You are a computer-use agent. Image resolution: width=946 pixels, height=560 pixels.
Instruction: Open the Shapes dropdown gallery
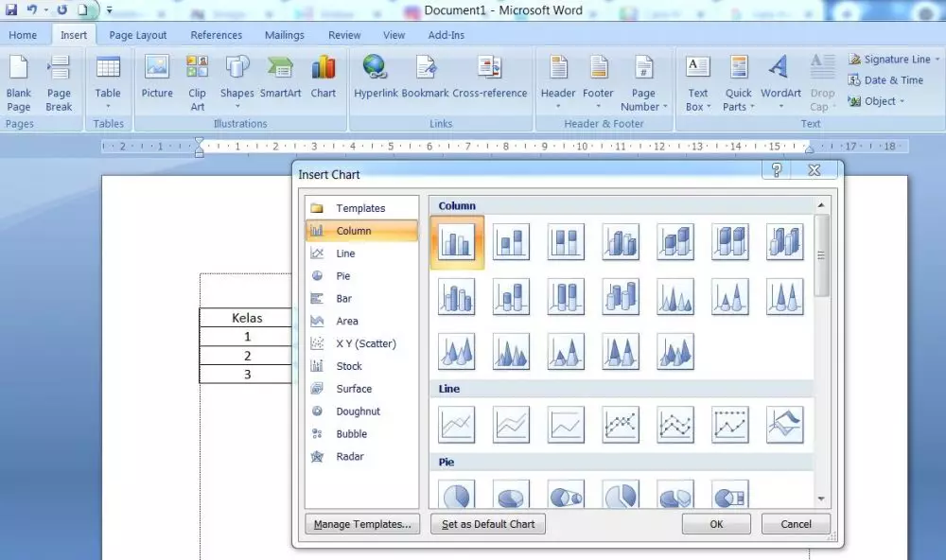(x=236, y=80)
